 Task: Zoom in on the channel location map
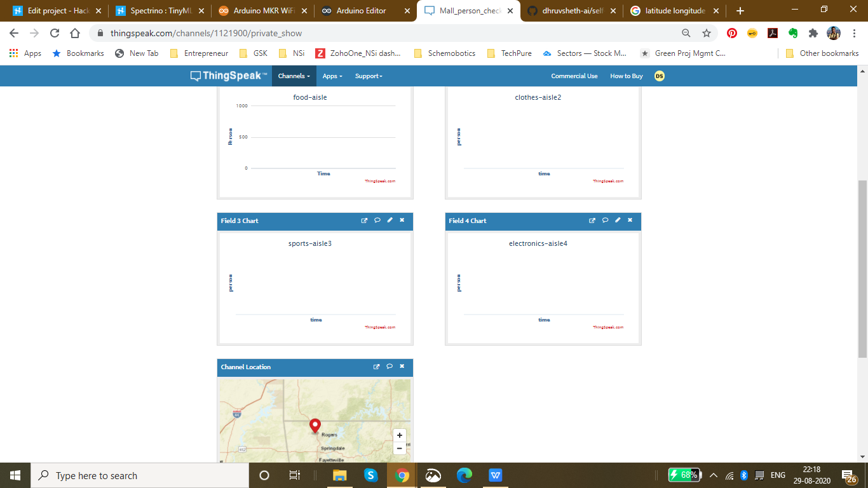point(399,435)
